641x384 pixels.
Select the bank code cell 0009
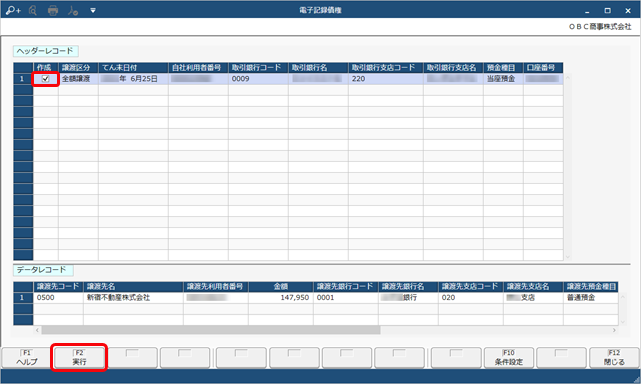pyautogui.click(x=258, y=79)
